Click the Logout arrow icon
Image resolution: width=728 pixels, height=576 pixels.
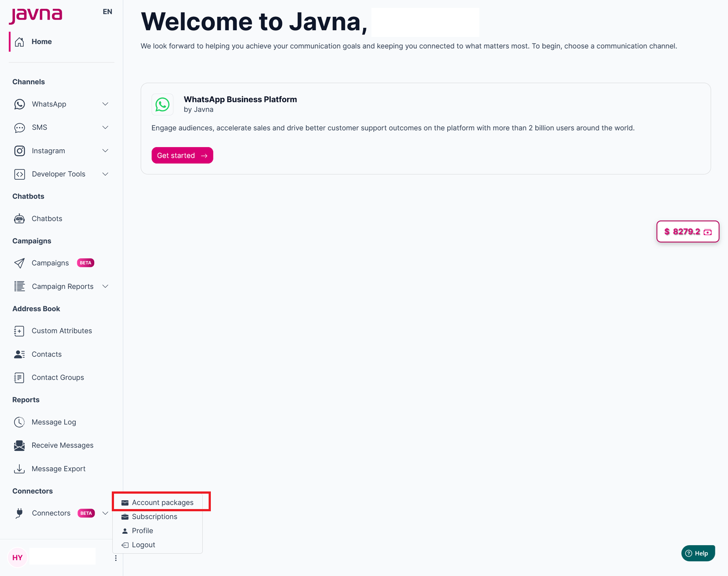tap(125, 545)
